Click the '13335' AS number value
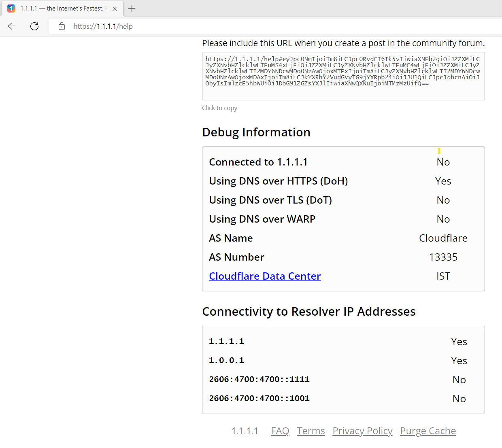This screenshot has width=502, height=448. point(443,257)
